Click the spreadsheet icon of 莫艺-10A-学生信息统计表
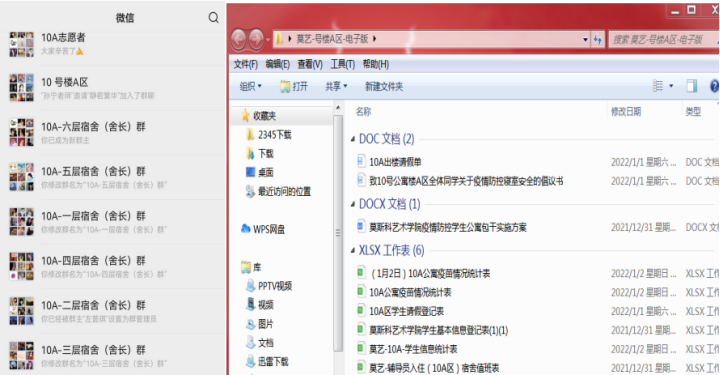The height and width of the screenshot is (375, 720). (x=361, y=349)
